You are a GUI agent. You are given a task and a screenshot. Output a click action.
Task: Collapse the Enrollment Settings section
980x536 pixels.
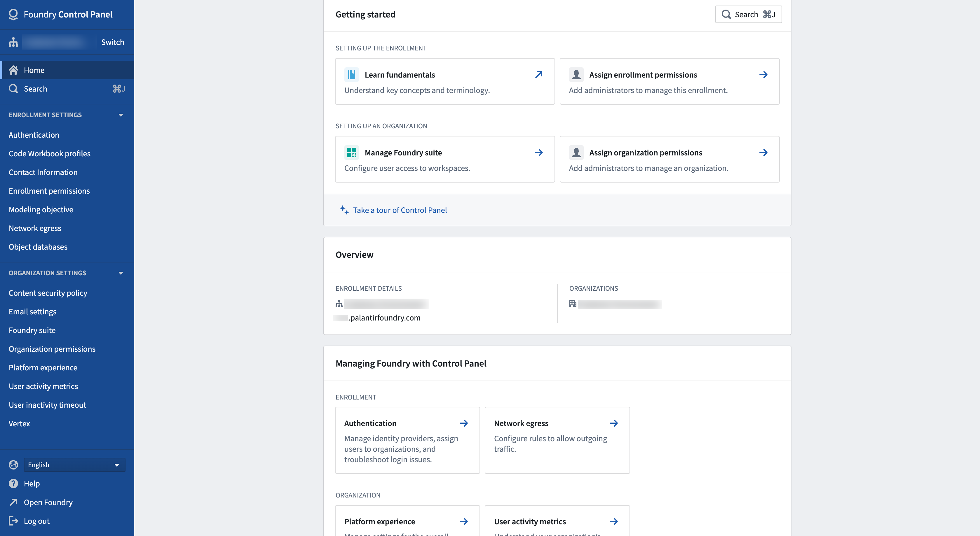(x=121, y=115)
